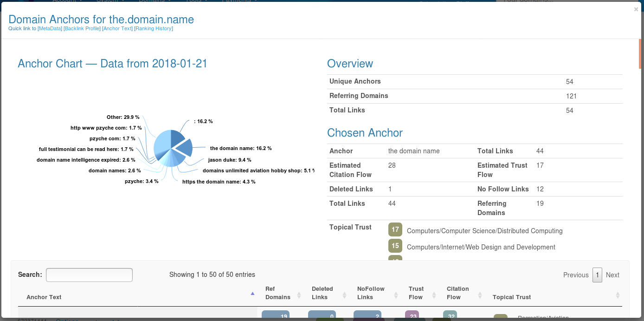Go to the Next results page

coord(612,275)
